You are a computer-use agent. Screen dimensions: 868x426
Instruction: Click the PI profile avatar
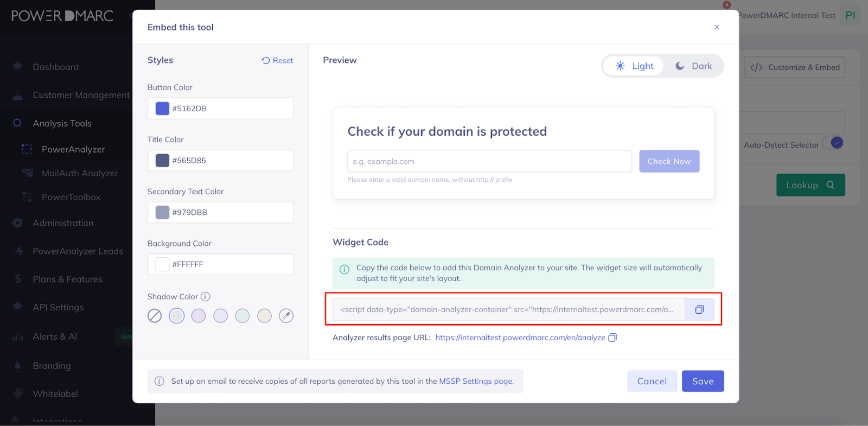850,15
